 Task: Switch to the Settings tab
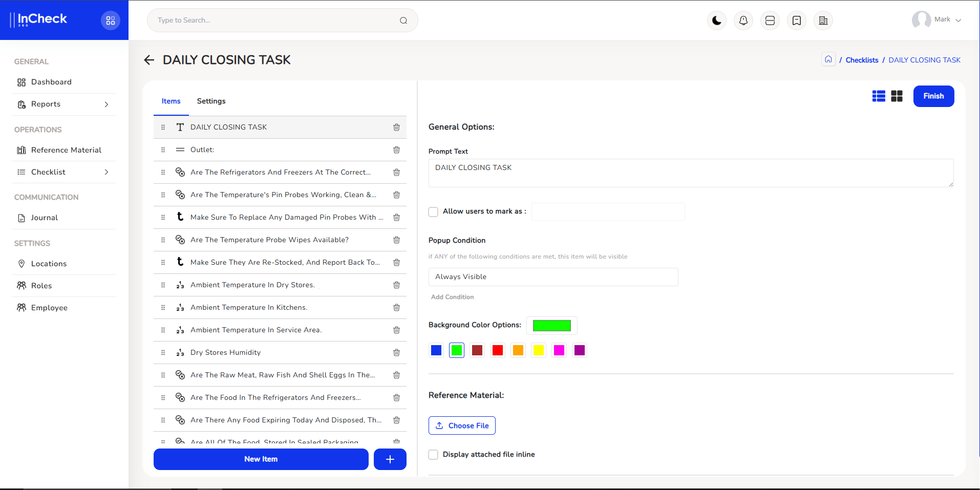pos(211,101)
